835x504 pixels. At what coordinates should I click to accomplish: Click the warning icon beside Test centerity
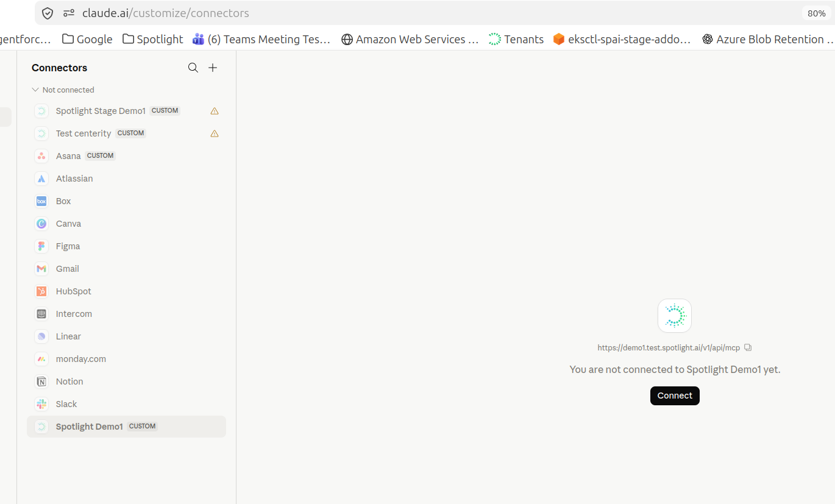(215, 133)
